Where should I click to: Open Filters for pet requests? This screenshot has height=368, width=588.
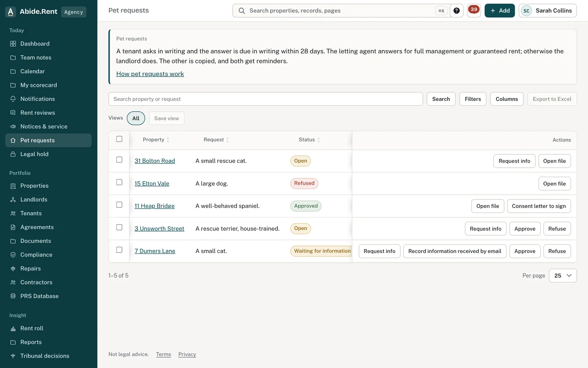[473, 99]
